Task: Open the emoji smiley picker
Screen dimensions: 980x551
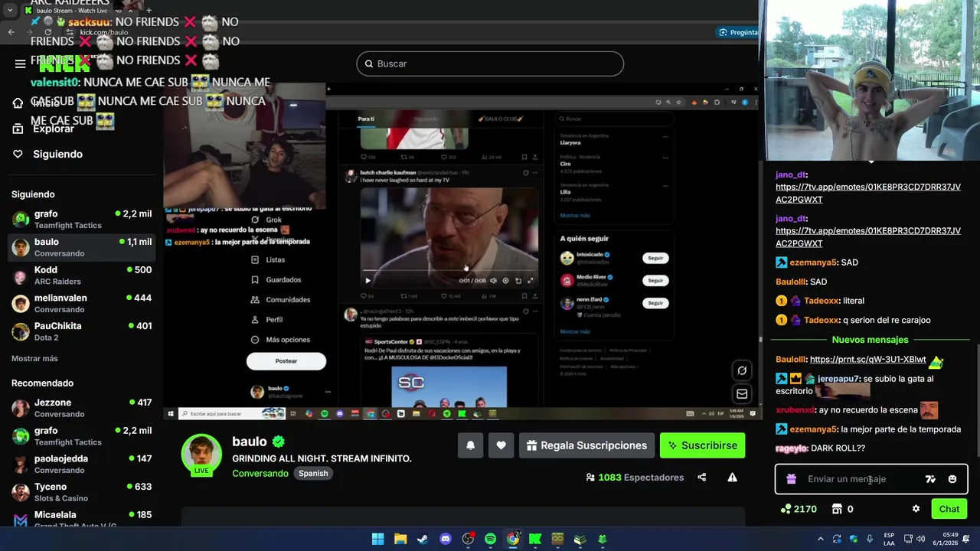Action: (952, 479)
